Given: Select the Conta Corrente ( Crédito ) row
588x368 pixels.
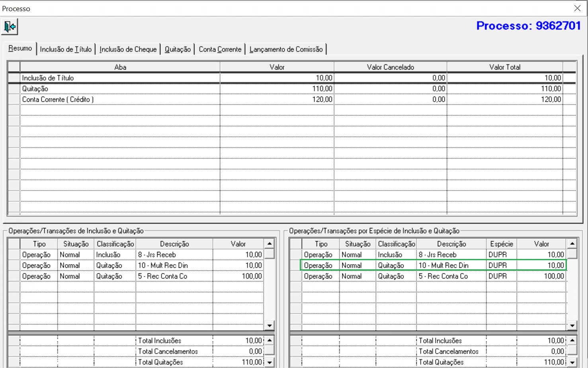Looking at the screenshot, I should pyautogui.click(x=292, y=99).
